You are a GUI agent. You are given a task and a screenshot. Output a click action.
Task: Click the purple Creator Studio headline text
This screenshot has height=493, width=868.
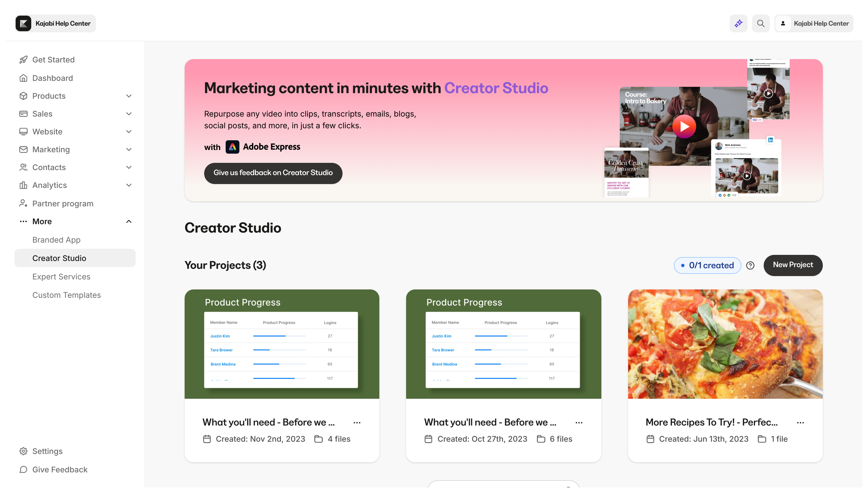[496, 88]
